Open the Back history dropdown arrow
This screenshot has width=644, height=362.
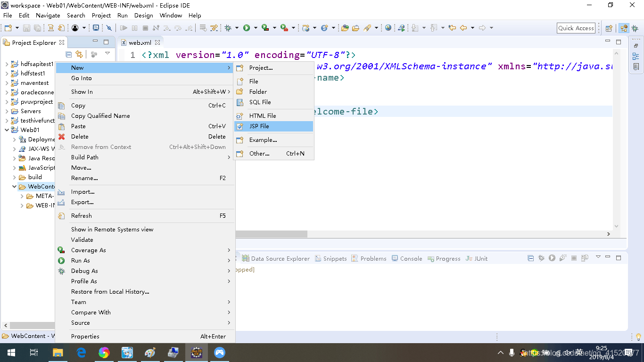[472, 28]
